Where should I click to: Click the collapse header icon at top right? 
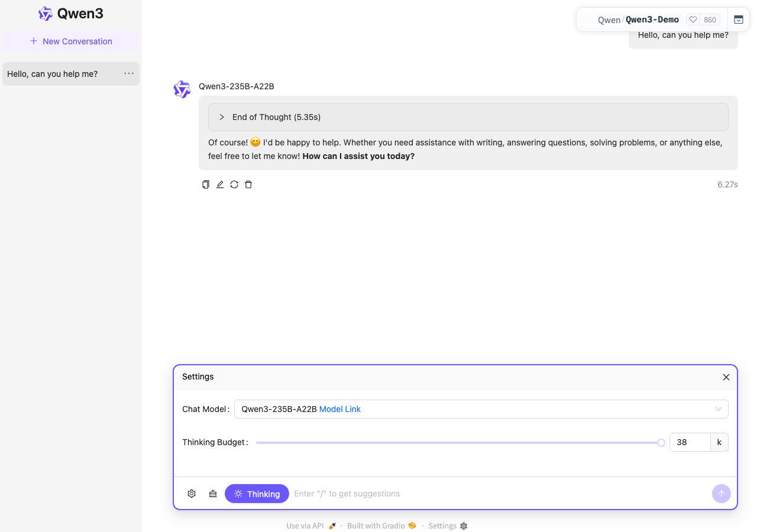pyautogui.click(x=739, y=20)
